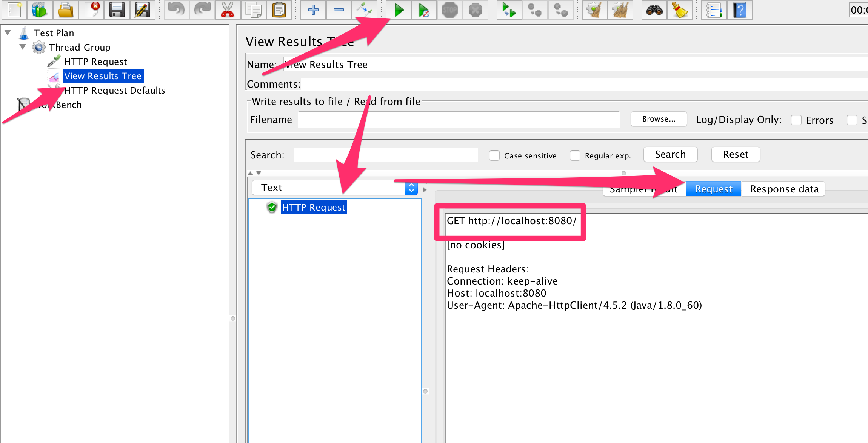The image size is (868, 443).
Task: Click the Reset button
Action: 736,154
